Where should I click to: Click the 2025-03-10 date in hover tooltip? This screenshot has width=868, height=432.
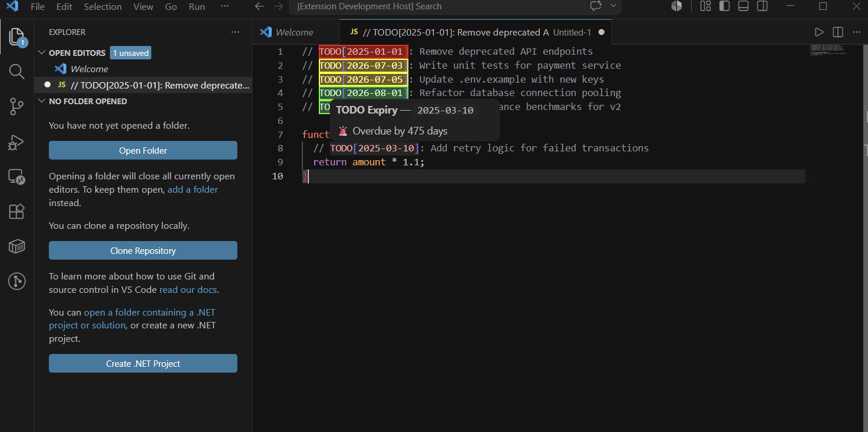(x=446, y=111)
